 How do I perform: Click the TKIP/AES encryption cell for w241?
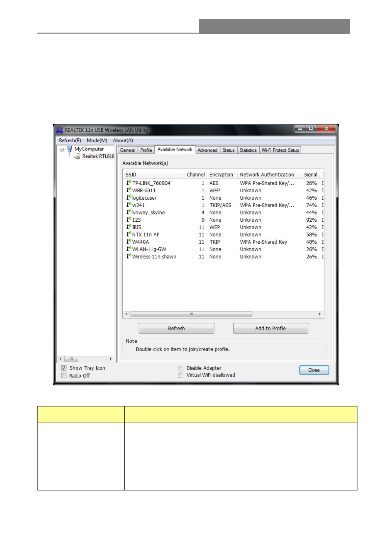pyautogui.click(x=220, y=205)
